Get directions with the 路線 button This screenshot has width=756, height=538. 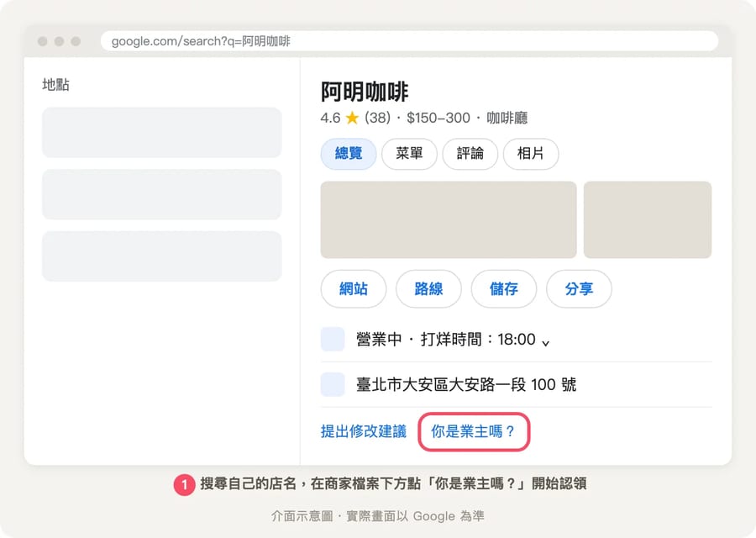pyautogui.click(x=428, y=288)
